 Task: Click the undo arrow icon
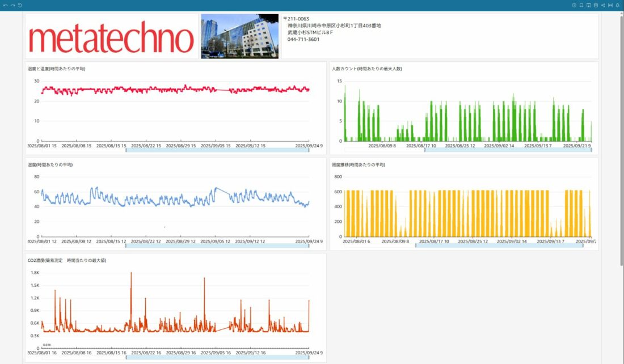[x=6, y=5]
